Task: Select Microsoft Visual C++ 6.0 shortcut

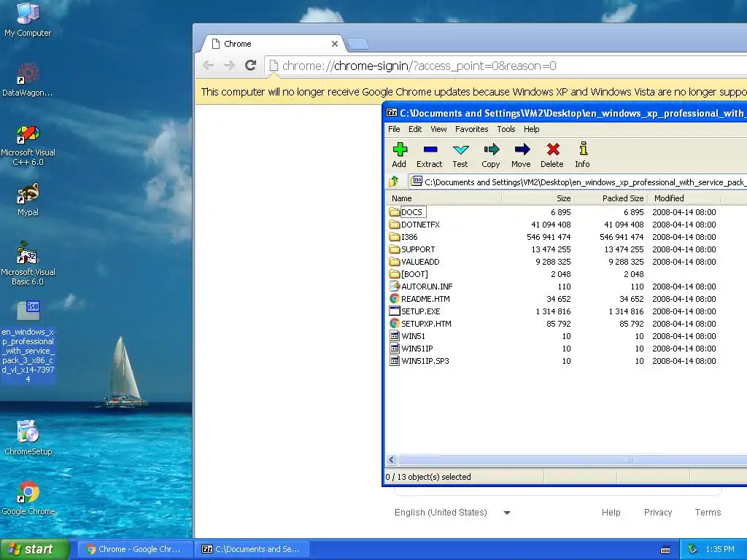Action: coord(28,145)
